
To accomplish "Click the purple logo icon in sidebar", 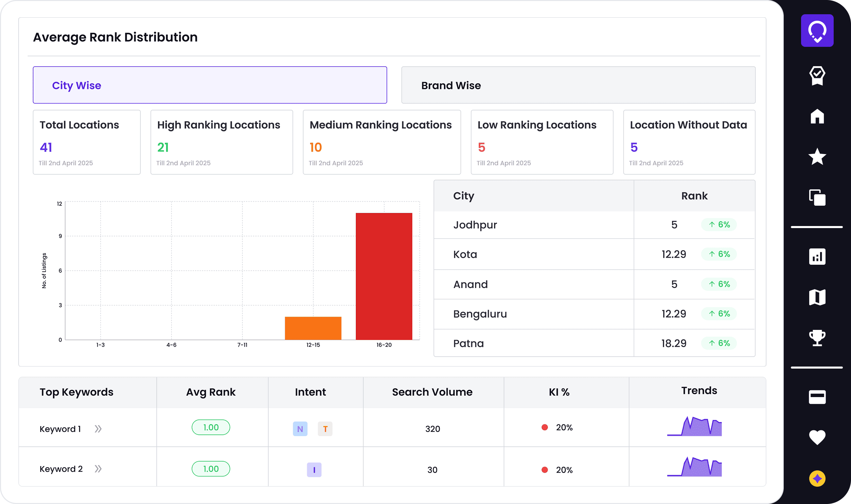I will (817, 31).
